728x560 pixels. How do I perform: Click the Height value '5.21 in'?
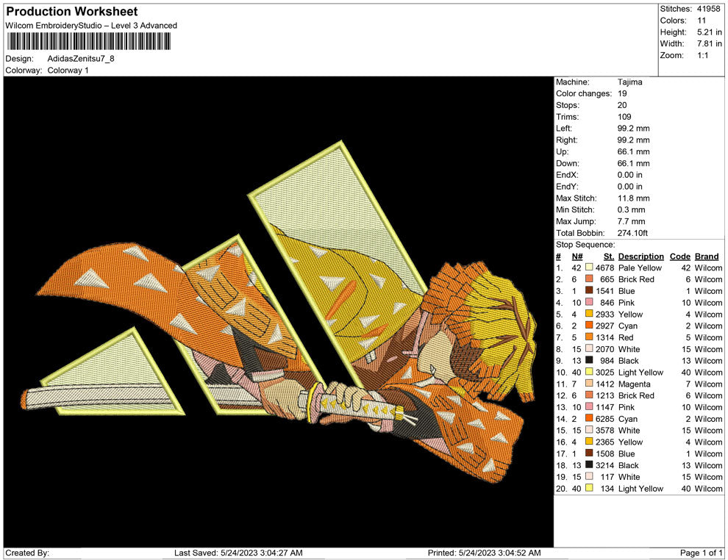[710, 32]
